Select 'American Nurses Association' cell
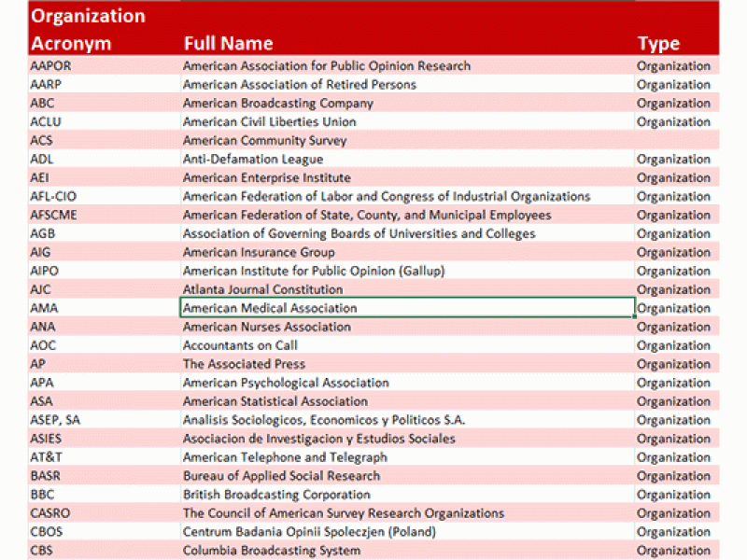Screen dimensions: 747x560 (407, 327)
